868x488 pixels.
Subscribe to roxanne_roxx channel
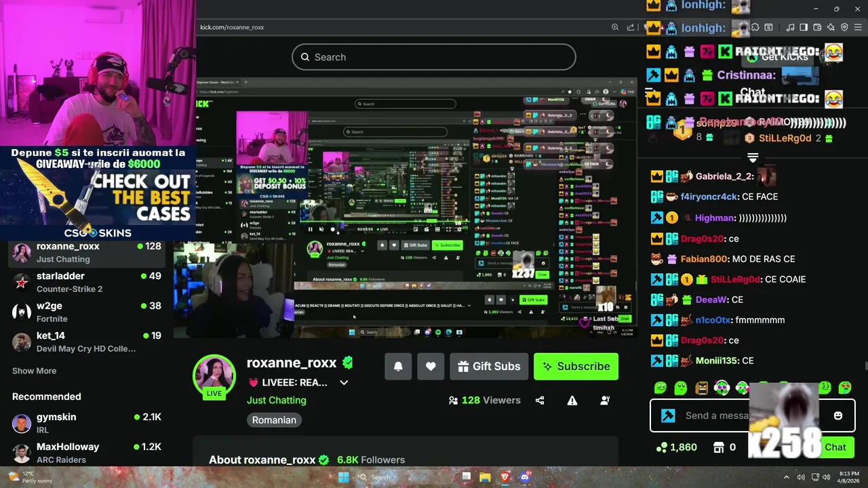(576, 366)
